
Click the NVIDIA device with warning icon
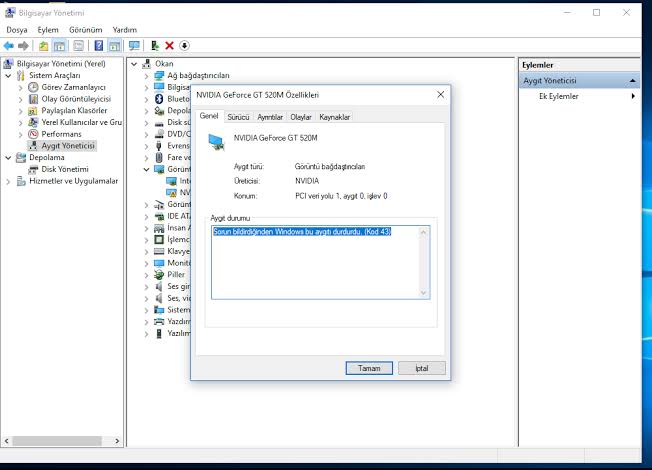171,193
